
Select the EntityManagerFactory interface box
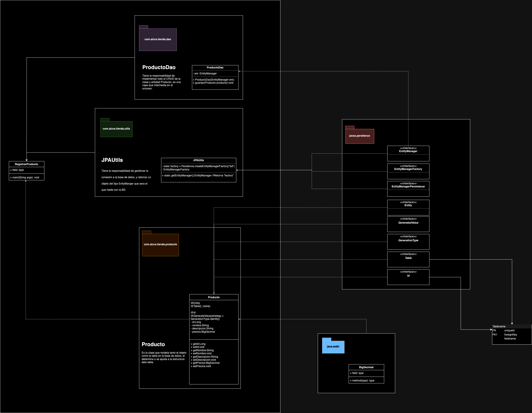[408, 171]
